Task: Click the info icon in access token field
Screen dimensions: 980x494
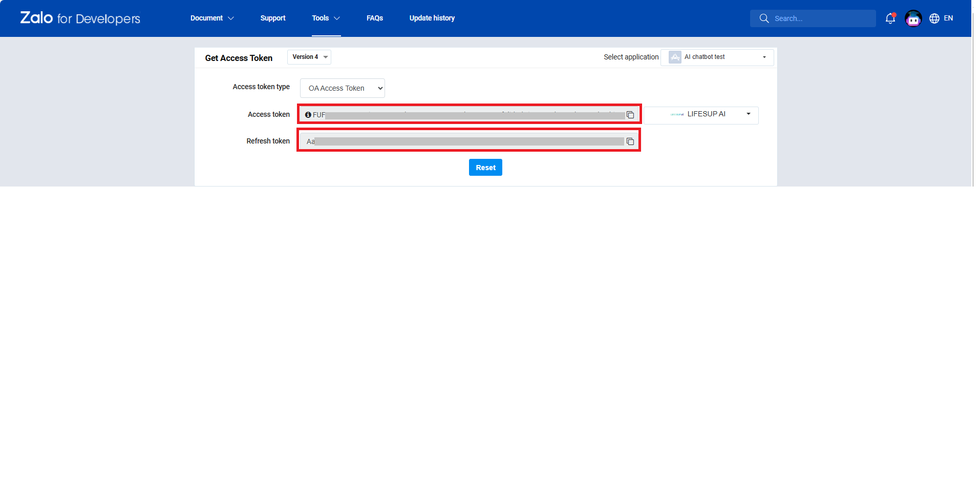Action: click(308, 115)
